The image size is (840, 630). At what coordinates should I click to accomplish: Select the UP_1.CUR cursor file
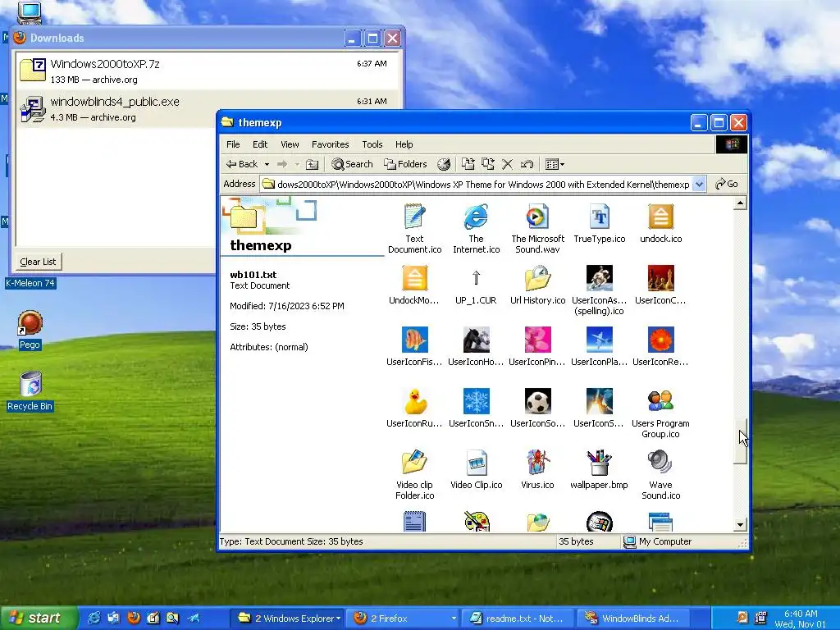click(x=476, y=285)
